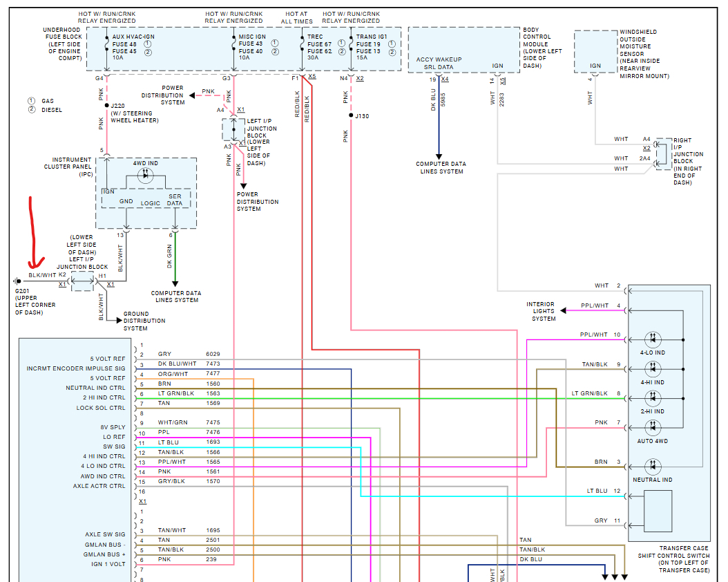Click the Windshield Outside Moisture Sensor box
The width and height of the screenshot is (728, 582).
click(595, 52)
